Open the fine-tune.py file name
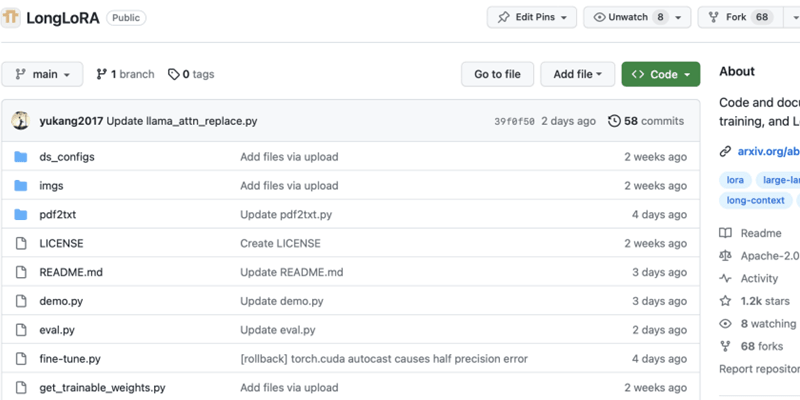The width and height of the screenshot is (800, 400). point(70,359)
